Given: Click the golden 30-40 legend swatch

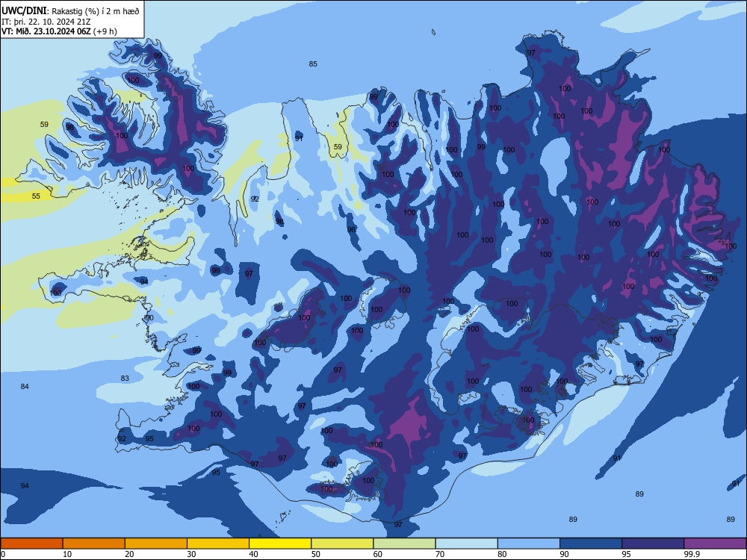Looking at the screenshot, I should pyautogui.click(x=218, y=544).
